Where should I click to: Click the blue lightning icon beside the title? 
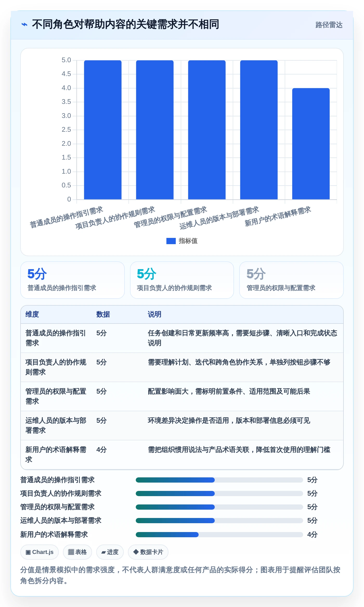[24, 25]
